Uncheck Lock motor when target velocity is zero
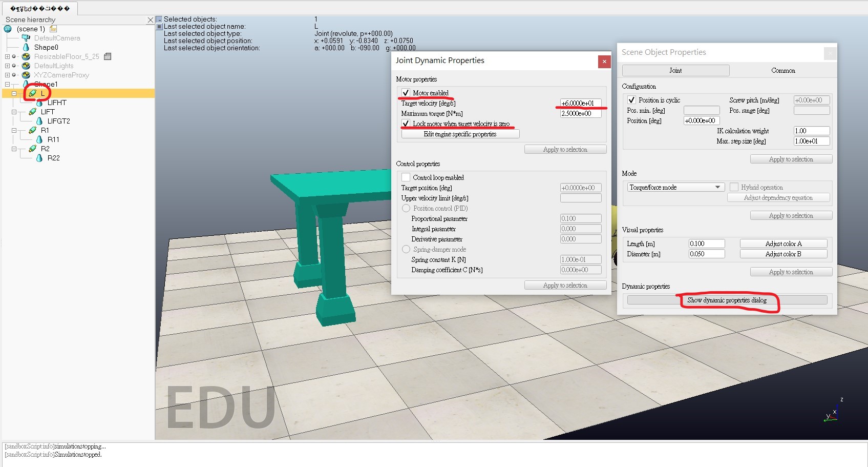The image size is (868, 467). [406, 124]
